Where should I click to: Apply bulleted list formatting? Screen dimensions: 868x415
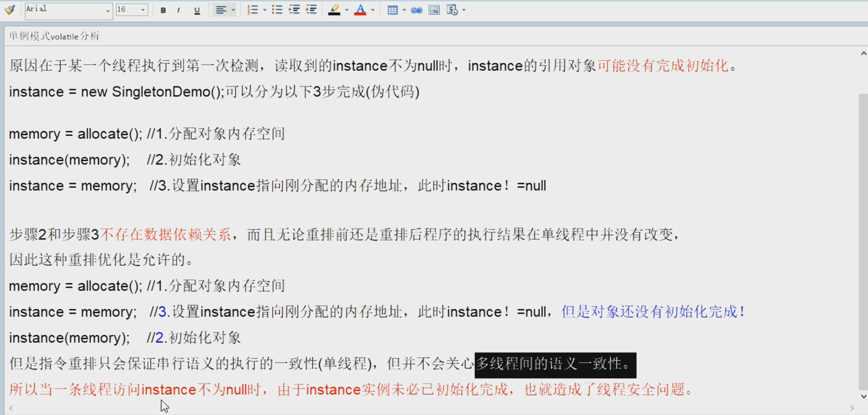point(277,10)
